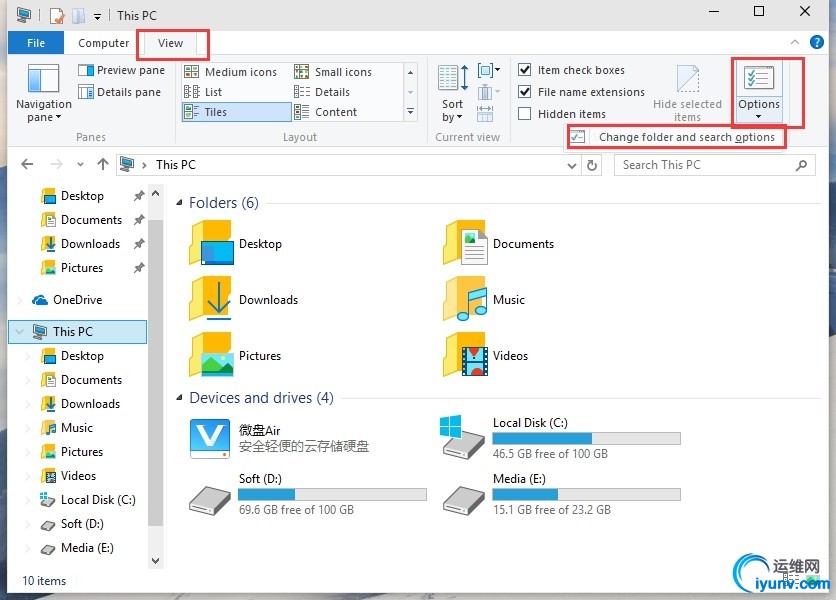The width and height of the screenshot is (836, 600).
Task: Open the recent locations dropdown arrow
Action: 81,164
